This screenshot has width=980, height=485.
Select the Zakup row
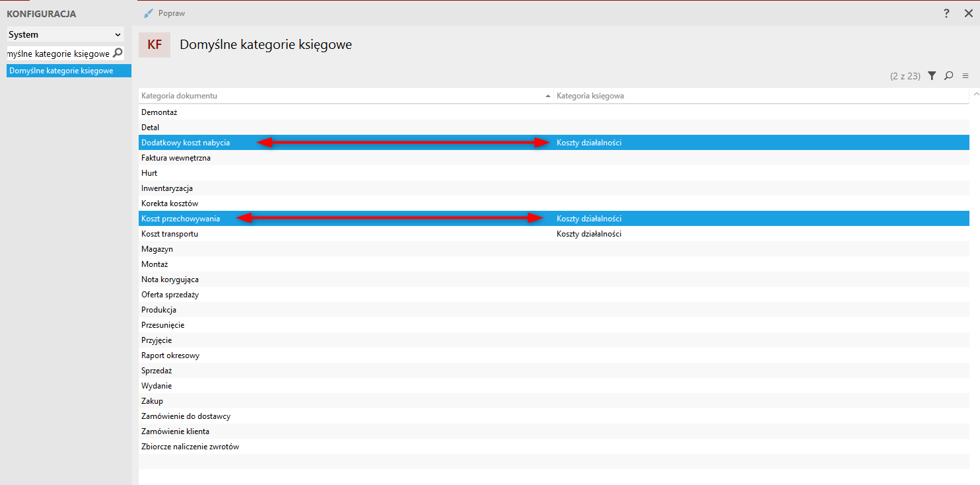click(x=554, y=401)
